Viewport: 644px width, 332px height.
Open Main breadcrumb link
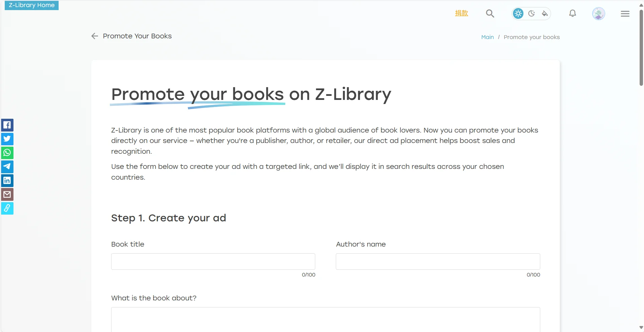tap(487, 37)
